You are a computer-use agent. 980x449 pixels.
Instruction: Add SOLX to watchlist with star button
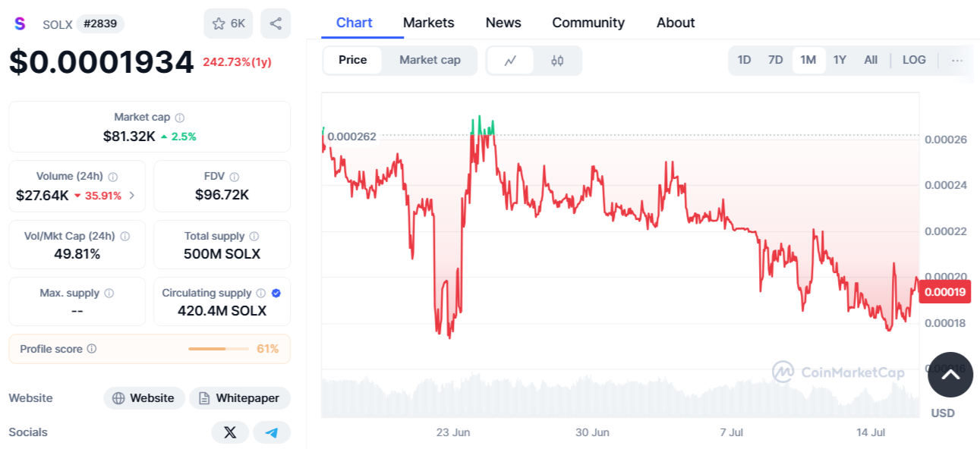pos(228,24)
